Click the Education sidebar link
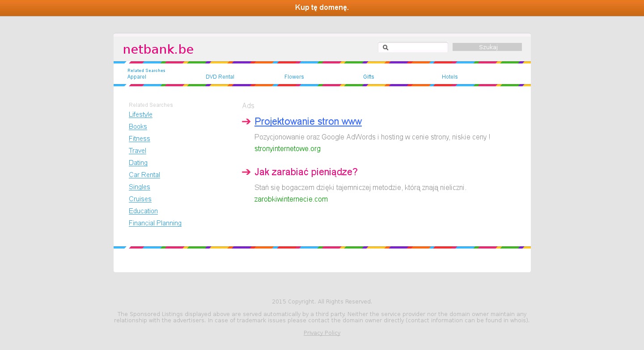Image resolution: width=644 pixels, height=350 pixels. coord(143,211)
